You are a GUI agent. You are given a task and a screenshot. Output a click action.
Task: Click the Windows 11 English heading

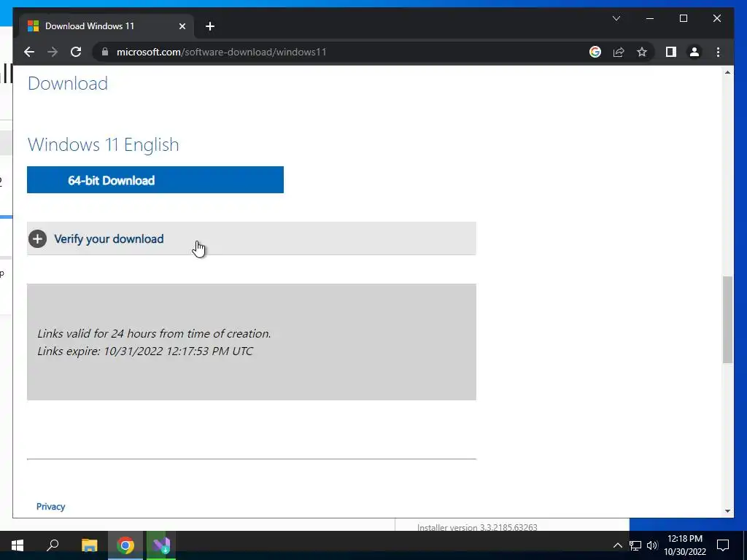(x=104, y=145)
